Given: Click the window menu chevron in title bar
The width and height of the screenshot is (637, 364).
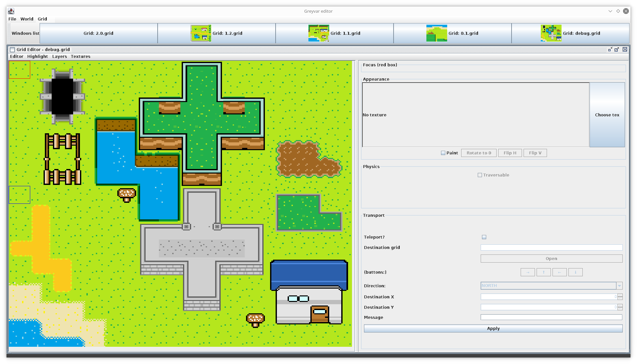Looking at the screenshot, I should [x=610, y=11].
